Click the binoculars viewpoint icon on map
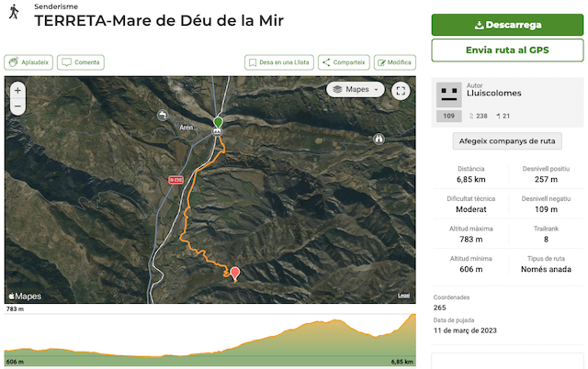Image resolution: width=588 pixels, height=369 pixels. [379, 139]
